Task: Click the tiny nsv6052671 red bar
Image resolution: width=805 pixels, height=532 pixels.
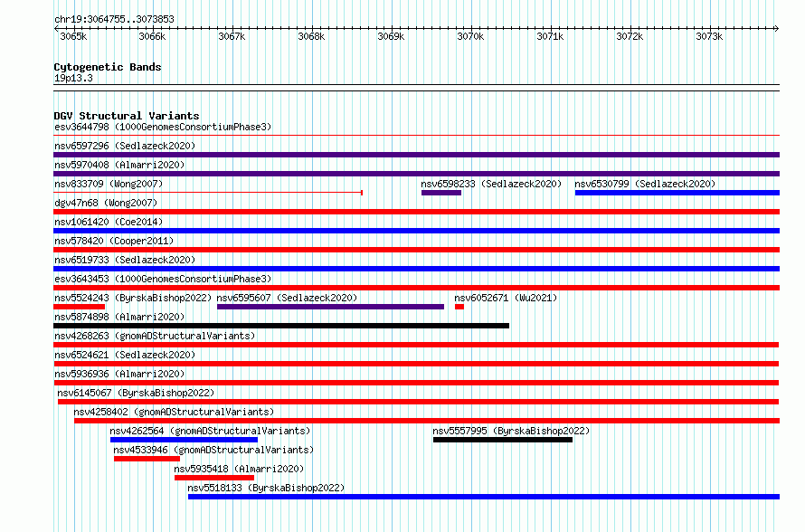Action: (459, 307)
